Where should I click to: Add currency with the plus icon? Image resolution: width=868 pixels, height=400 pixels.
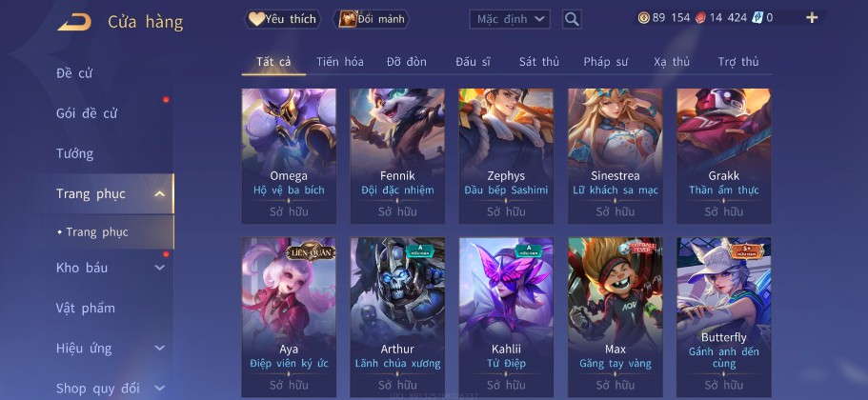click(x=812, y=18)
